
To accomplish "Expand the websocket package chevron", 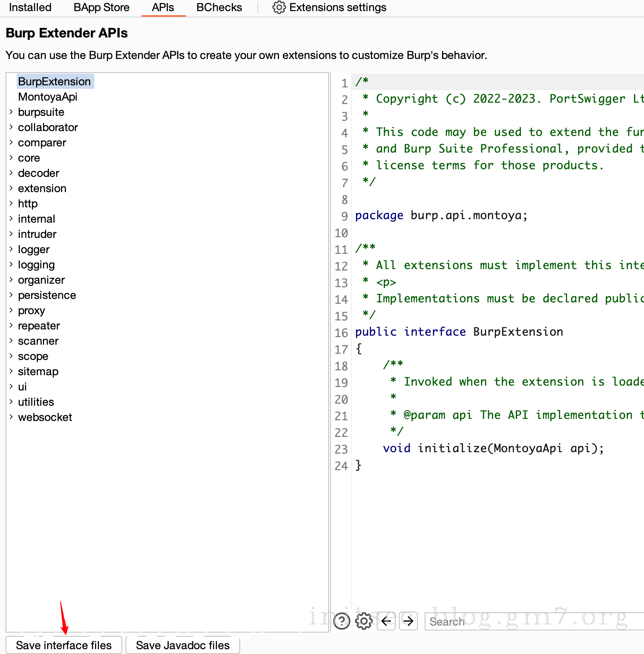I will click(x=11, y=417).
